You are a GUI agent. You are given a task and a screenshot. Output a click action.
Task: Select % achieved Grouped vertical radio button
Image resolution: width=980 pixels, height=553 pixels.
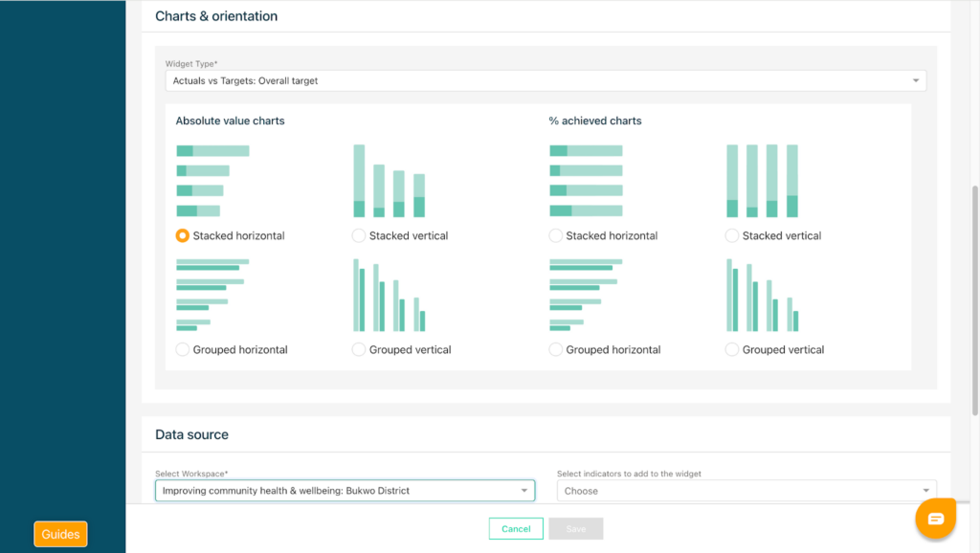point(732,349)
